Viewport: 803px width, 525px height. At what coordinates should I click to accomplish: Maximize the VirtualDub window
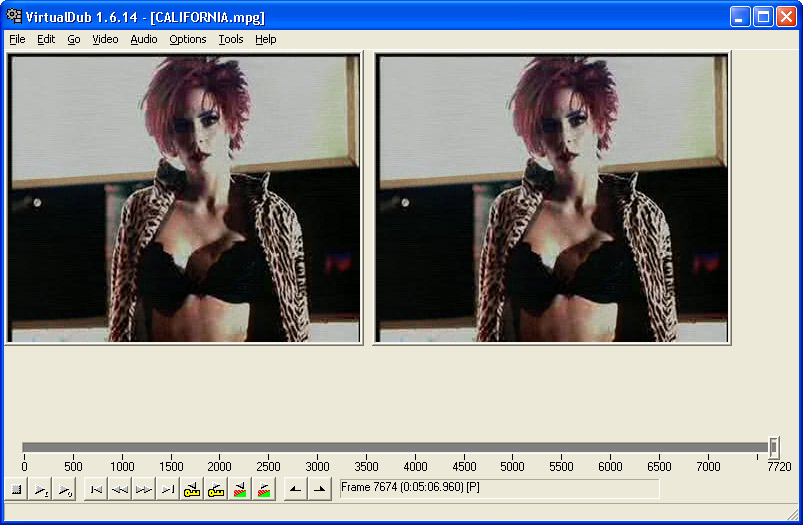click(x=763, y=17)
